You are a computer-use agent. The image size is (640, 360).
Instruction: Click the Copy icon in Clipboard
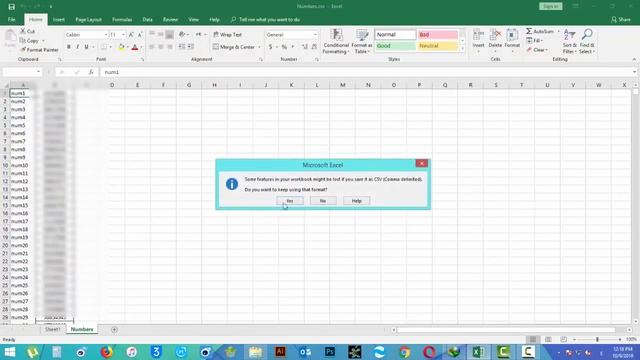pos(23,40)
